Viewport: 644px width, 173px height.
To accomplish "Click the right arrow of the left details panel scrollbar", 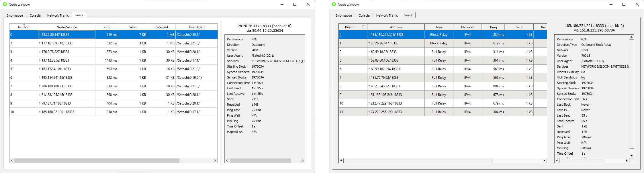I will (x=303, y=161).
